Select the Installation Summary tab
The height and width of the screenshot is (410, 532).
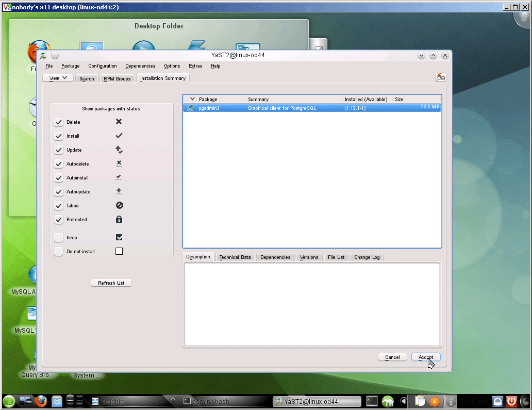pyautogui.click(x=163, y=78)
